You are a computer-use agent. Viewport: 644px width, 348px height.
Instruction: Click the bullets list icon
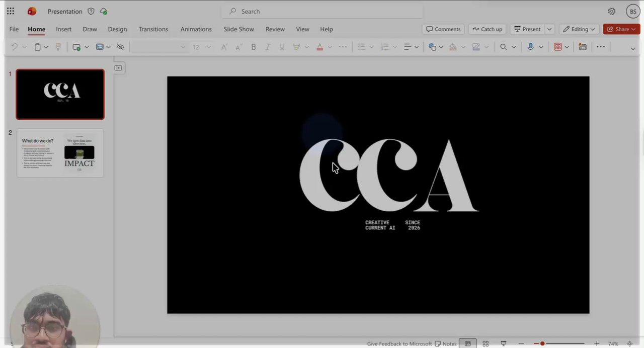click(x=361, y=47)
